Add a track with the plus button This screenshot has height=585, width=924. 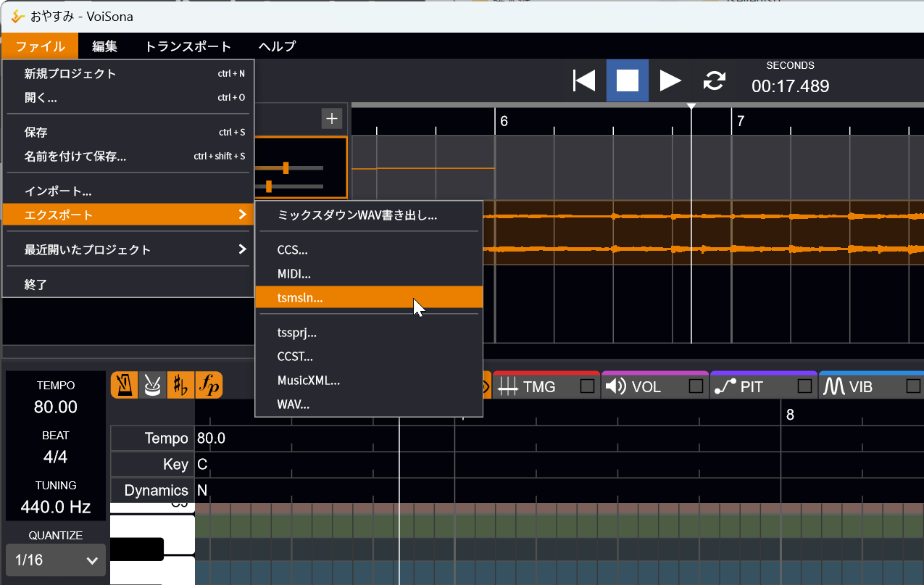pos(332,118)
